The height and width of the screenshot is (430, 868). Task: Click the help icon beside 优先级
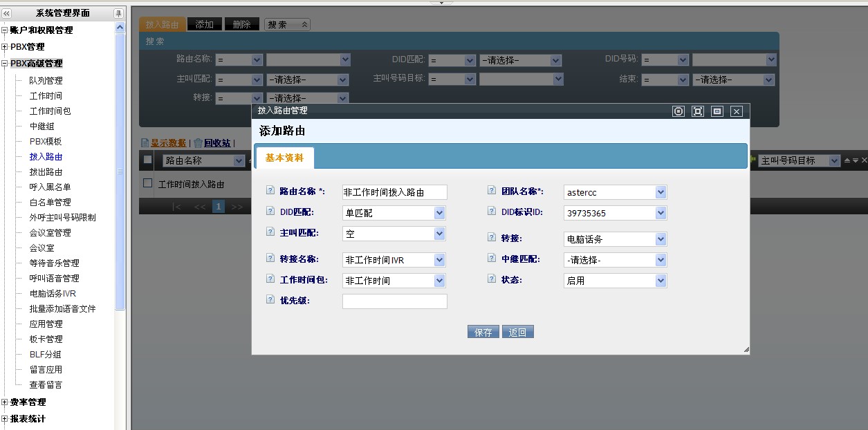[270, 300]
